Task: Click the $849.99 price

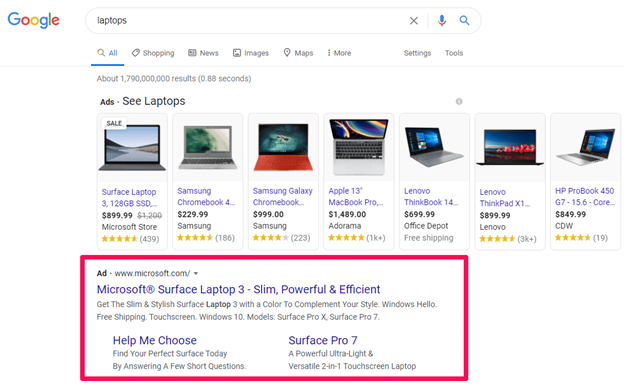Action: pyautogui.click(x=570, y=214)
